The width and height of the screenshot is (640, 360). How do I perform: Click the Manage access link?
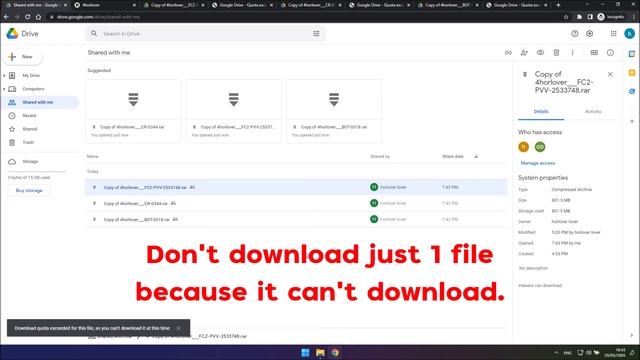point(538,163)
